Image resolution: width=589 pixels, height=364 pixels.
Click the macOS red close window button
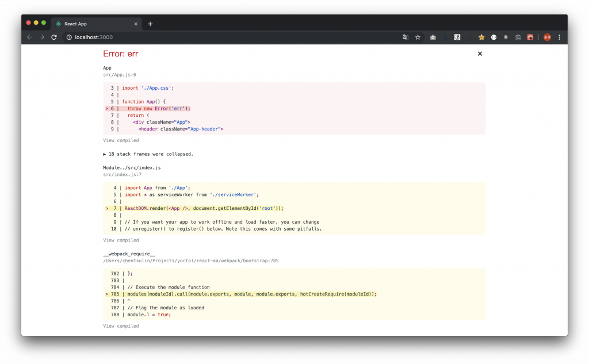28,23
